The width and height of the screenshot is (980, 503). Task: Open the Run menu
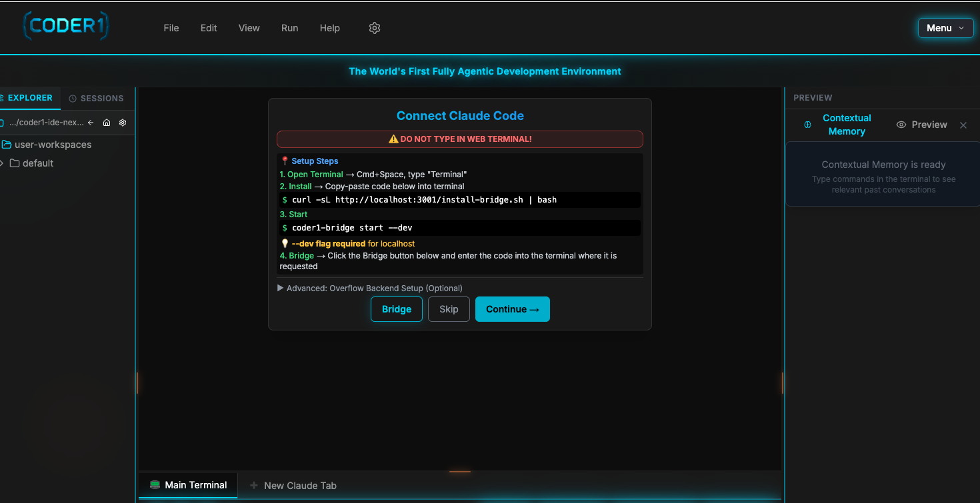click(289, 28)
